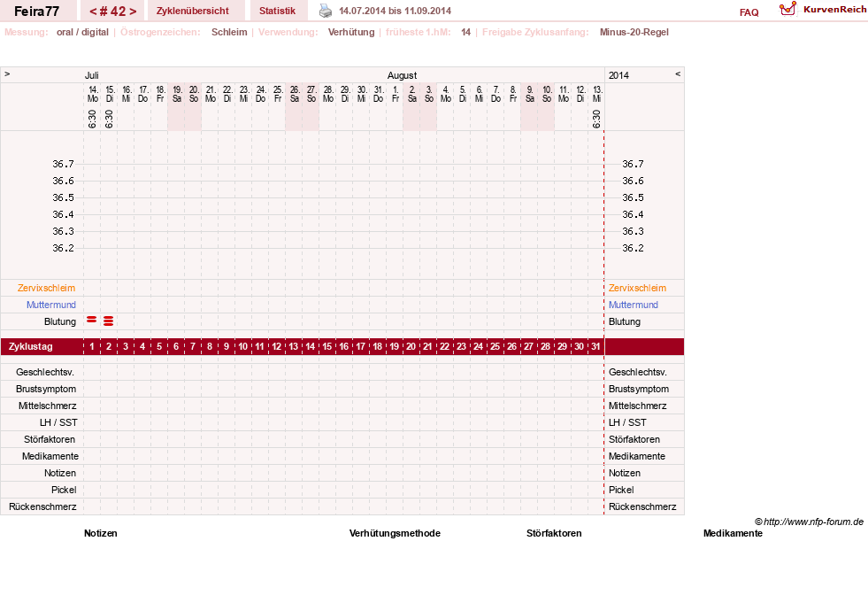Click the 'oral / digital' measurement value

tap(82, 32)
